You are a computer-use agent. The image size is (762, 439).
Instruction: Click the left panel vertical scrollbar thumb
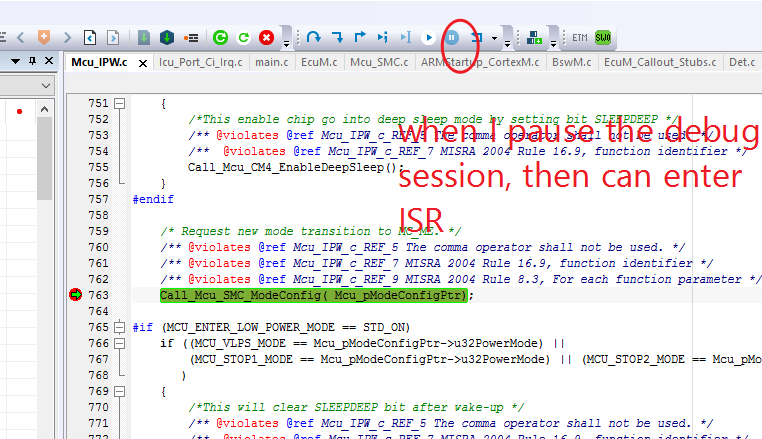click(45, 158)
